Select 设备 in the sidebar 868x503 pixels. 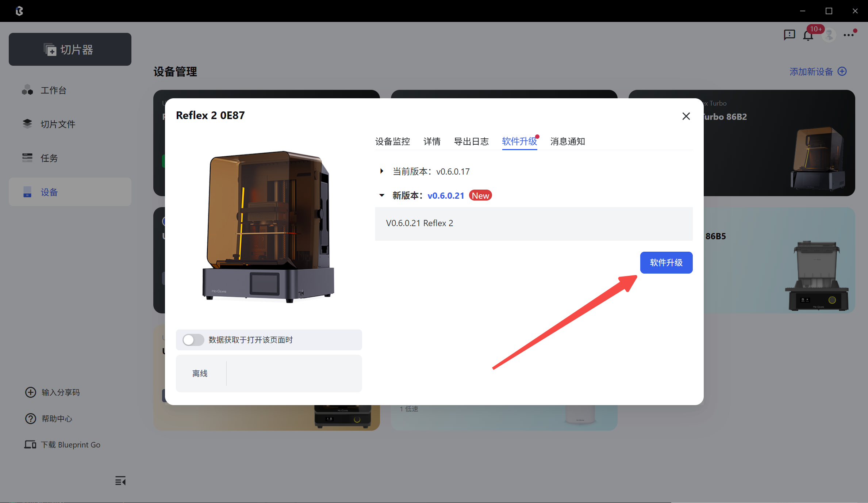click(70, 192)
